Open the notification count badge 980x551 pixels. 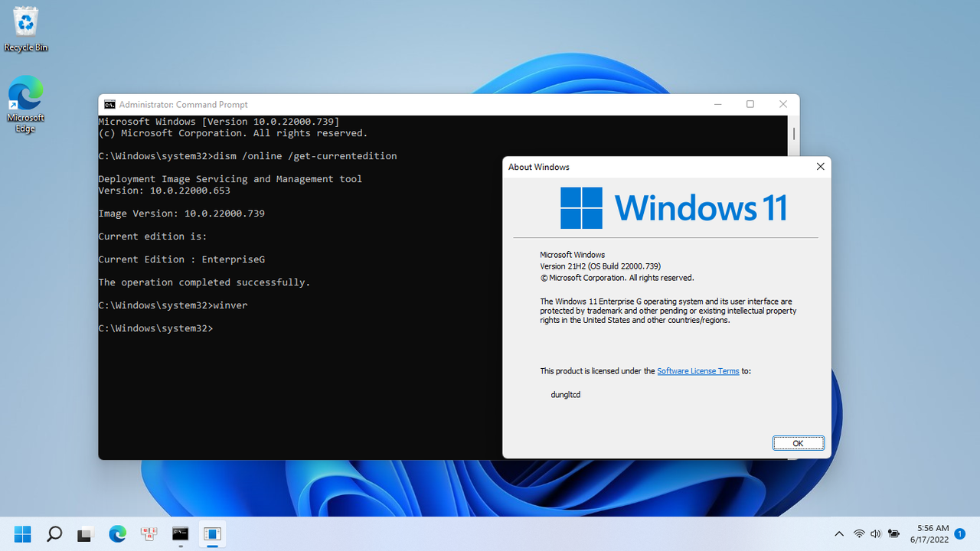960,534
